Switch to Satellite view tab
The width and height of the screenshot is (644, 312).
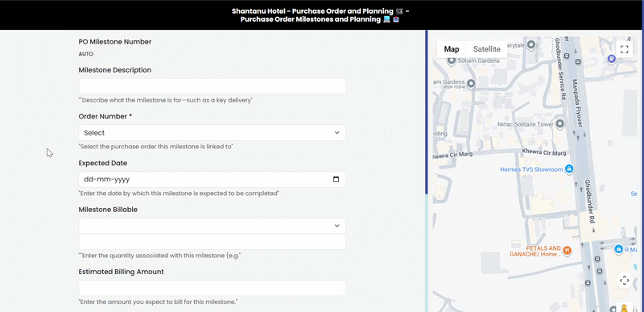(x=487, y=49)
